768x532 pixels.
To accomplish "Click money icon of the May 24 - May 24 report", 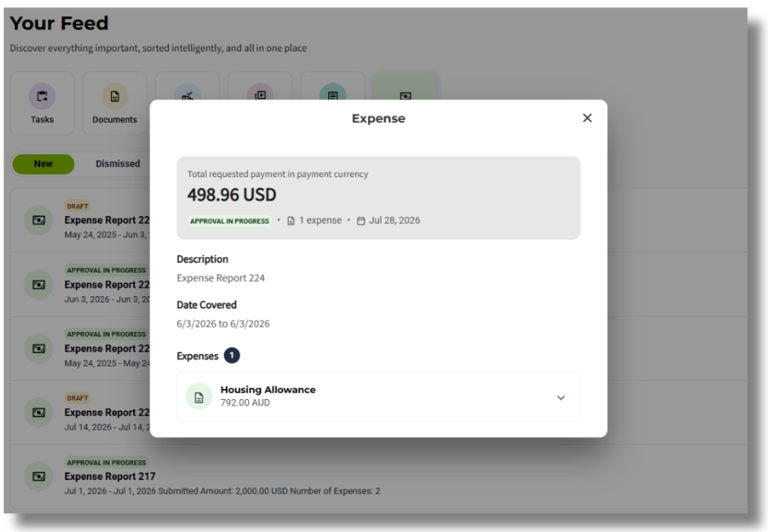I will click(38, 348).
